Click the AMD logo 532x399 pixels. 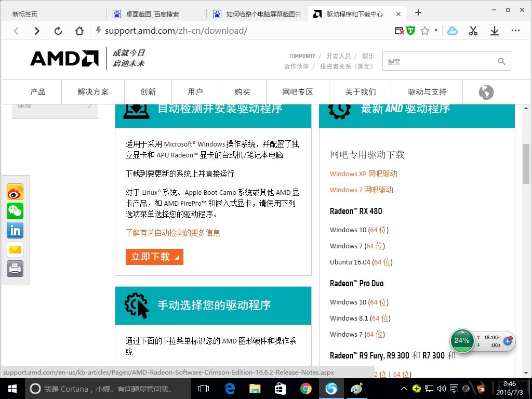pos(64,58)
